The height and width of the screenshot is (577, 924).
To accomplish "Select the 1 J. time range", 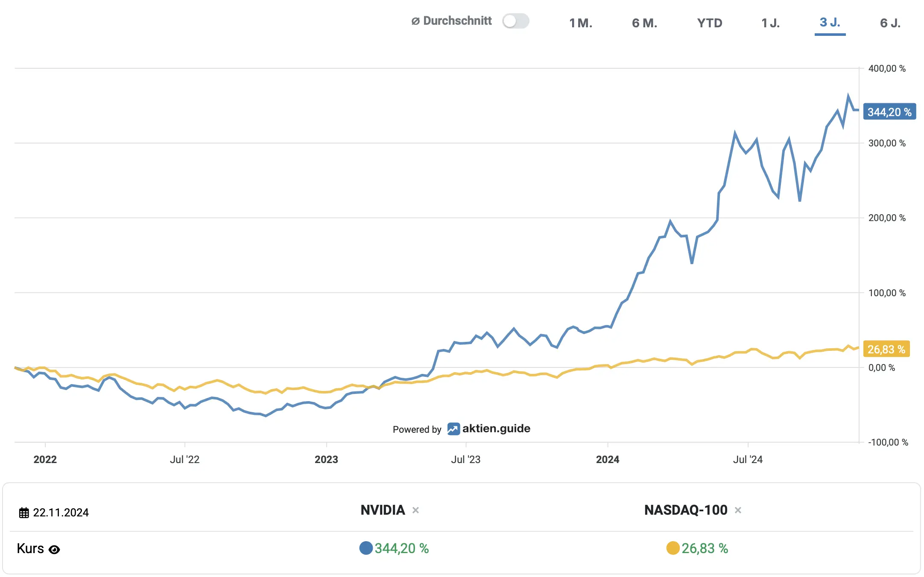I will [x=770, y=23].
